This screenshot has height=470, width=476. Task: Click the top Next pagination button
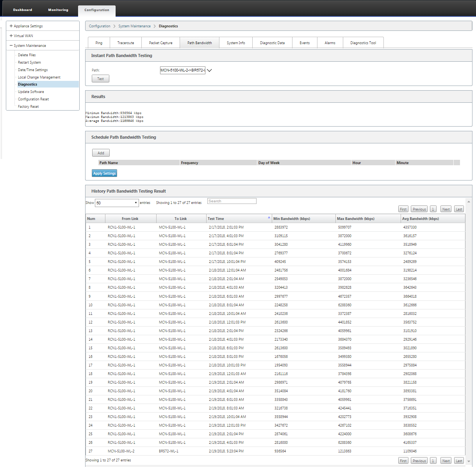(x=446, y=209)
